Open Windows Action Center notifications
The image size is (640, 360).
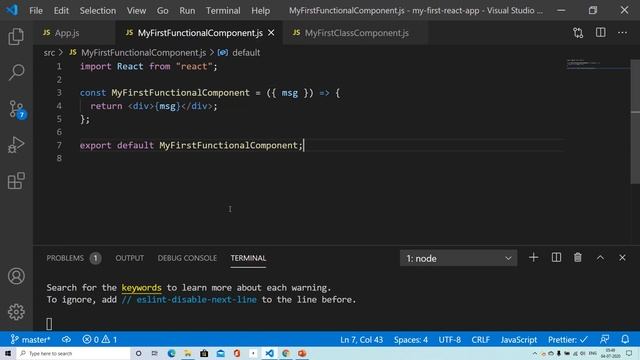(629, 353)
